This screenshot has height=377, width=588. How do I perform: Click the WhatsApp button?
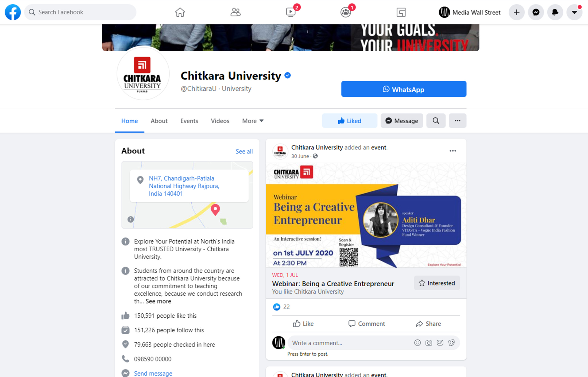click(x=404, y=89)
